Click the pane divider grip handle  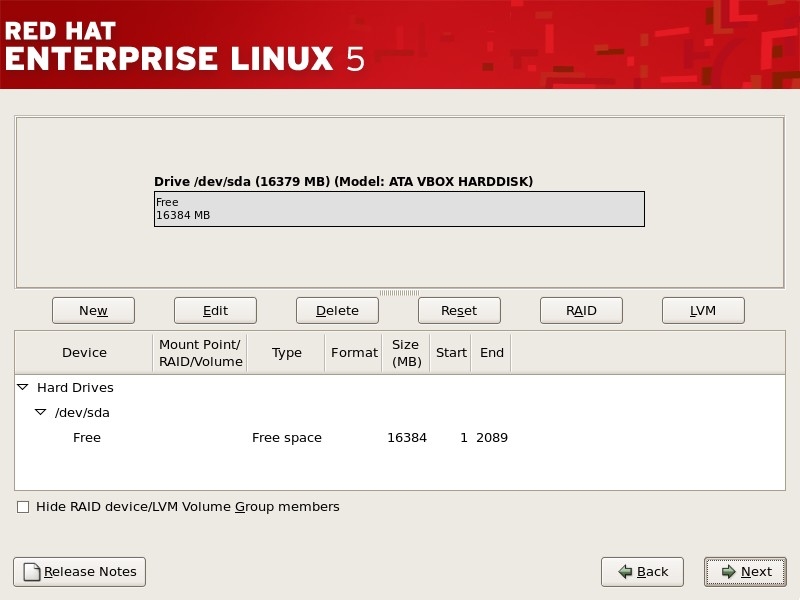tap(399, 293)
